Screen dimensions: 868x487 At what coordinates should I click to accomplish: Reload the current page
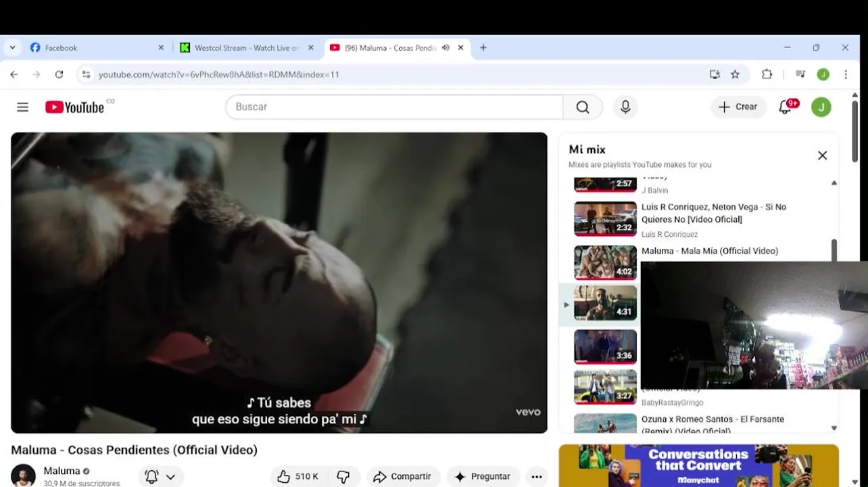coord(59,74)
